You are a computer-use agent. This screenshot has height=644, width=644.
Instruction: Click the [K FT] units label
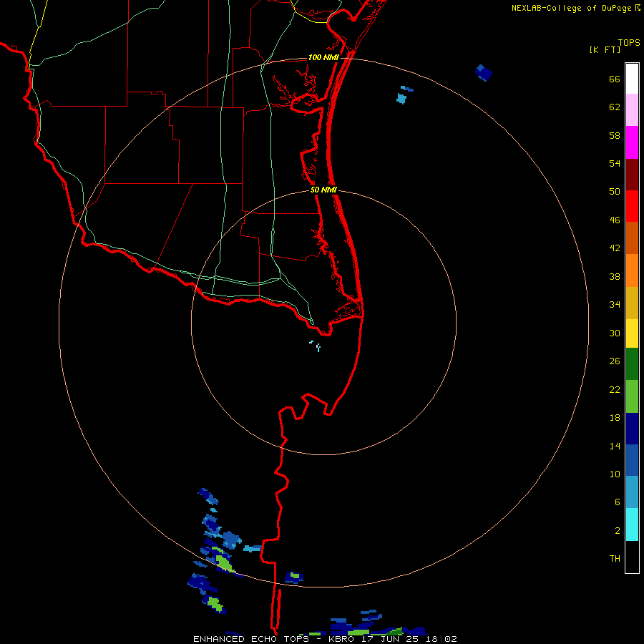click(605, 49)
